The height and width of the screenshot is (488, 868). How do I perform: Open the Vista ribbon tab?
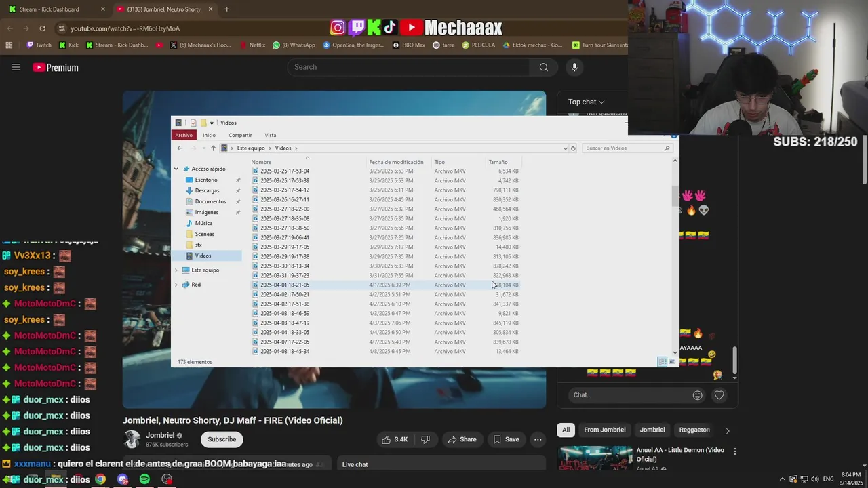pos(270,135)
